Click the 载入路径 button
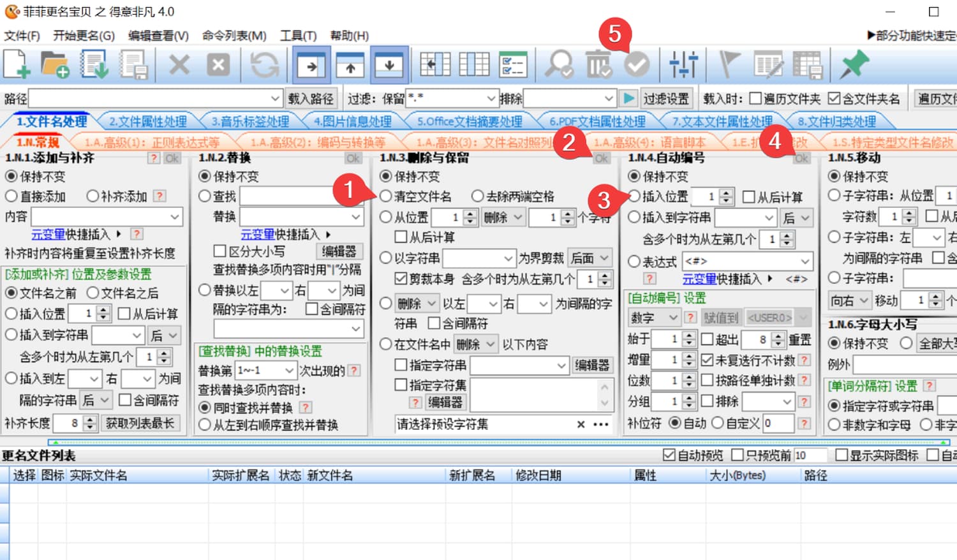957x560 pixels. [x=311, y=98]
